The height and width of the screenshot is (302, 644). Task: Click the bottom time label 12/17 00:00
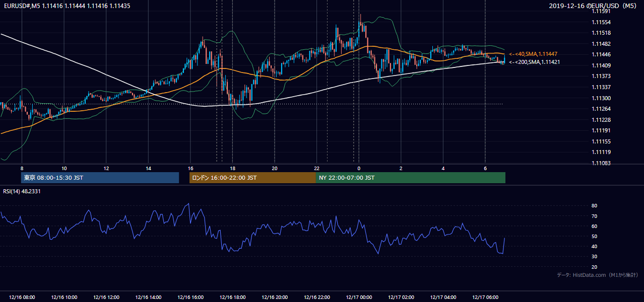click(x=359, y=297)
